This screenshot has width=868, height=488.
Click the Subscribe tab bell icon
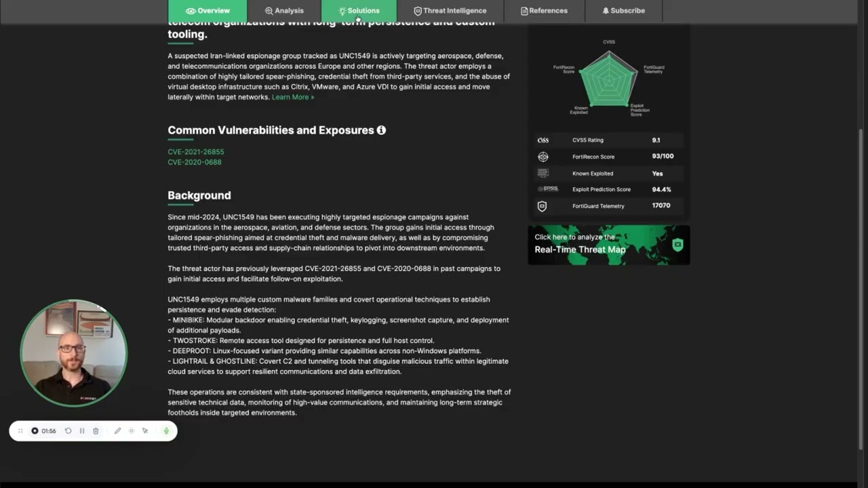pyautogui.click(x=606, y=11)
